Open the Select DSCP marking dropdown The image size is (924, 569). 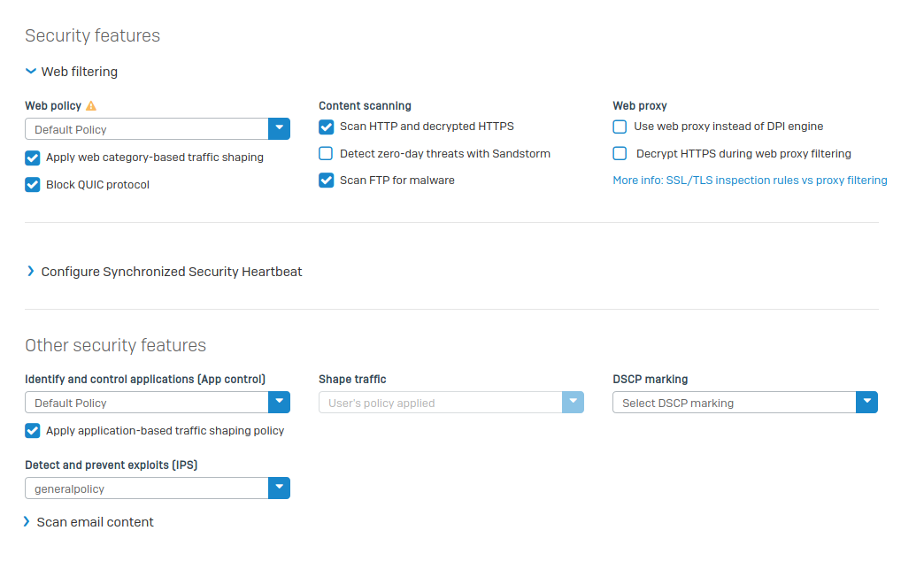click(866, 403)
